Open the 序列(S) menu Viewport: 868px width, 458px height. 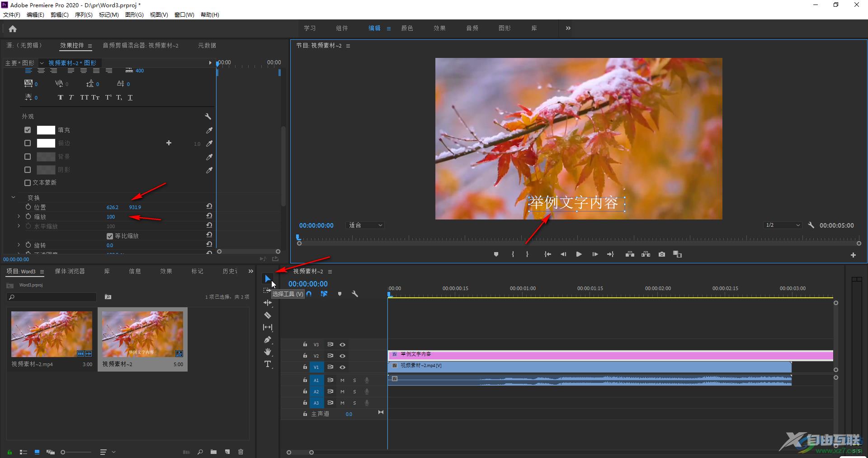[x=84, y=14]
